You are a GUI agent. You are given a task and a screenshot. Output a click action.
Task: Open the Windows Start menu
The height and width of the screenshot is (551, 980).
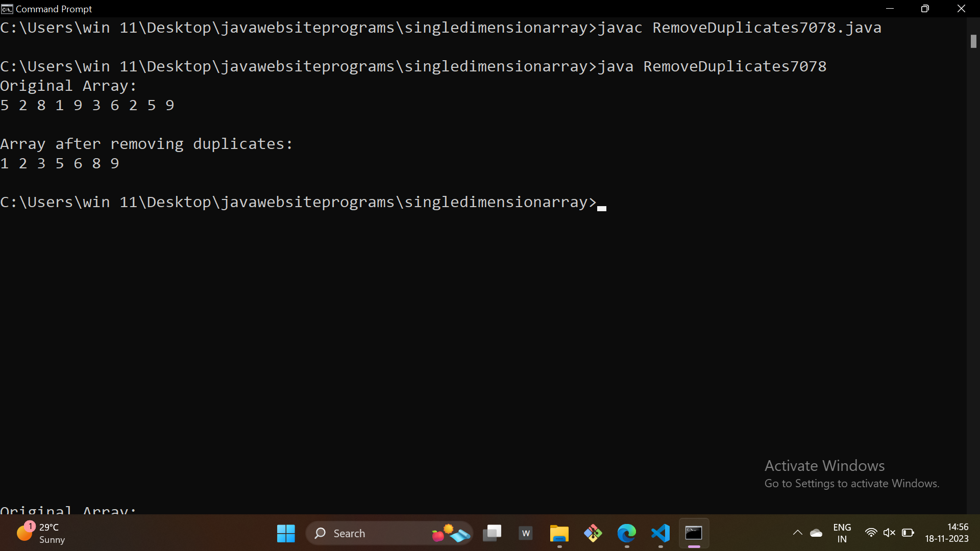286,533
